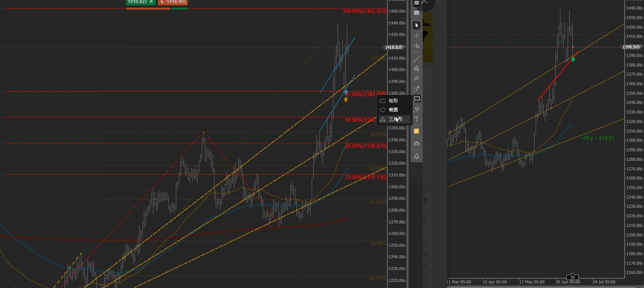
Task: Click the grey 88.60% retracement label
Action: [x=378, y=278]
